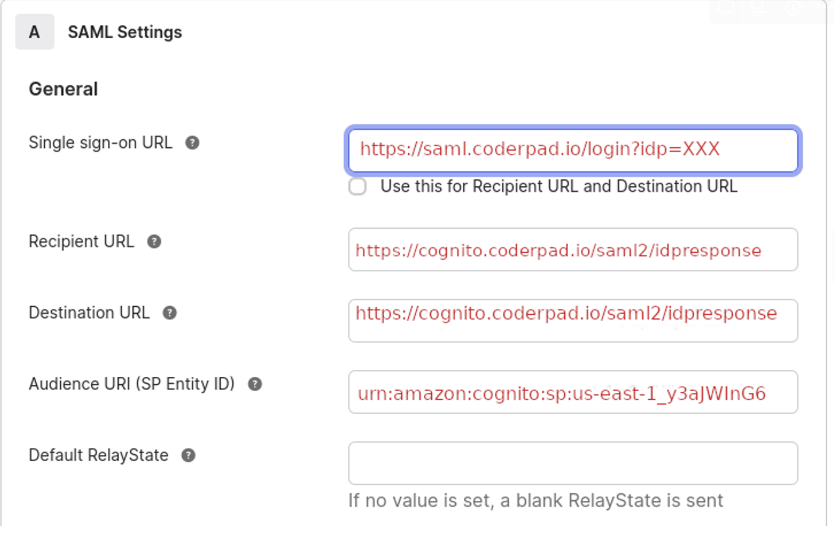Click the "A" step badge

coord(34,32)
